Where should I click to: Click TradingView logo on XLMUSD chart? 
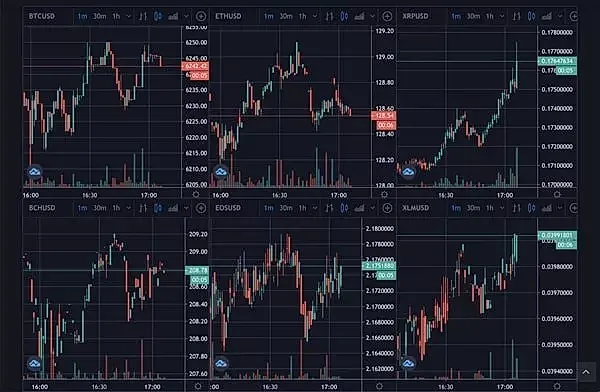point(408,363)
